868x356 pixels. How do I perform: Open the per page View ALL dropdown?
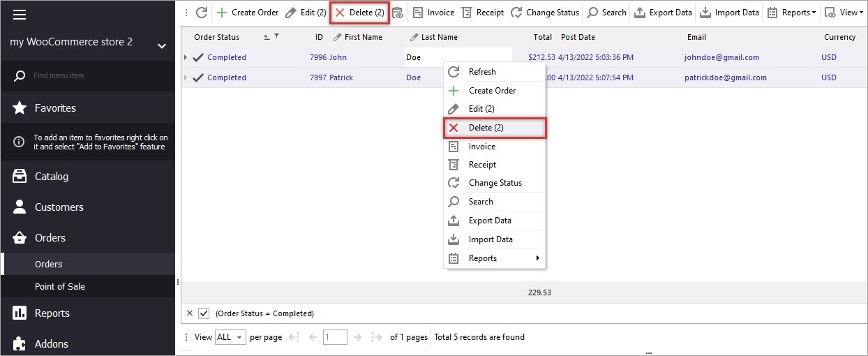(x=230, y=337)
